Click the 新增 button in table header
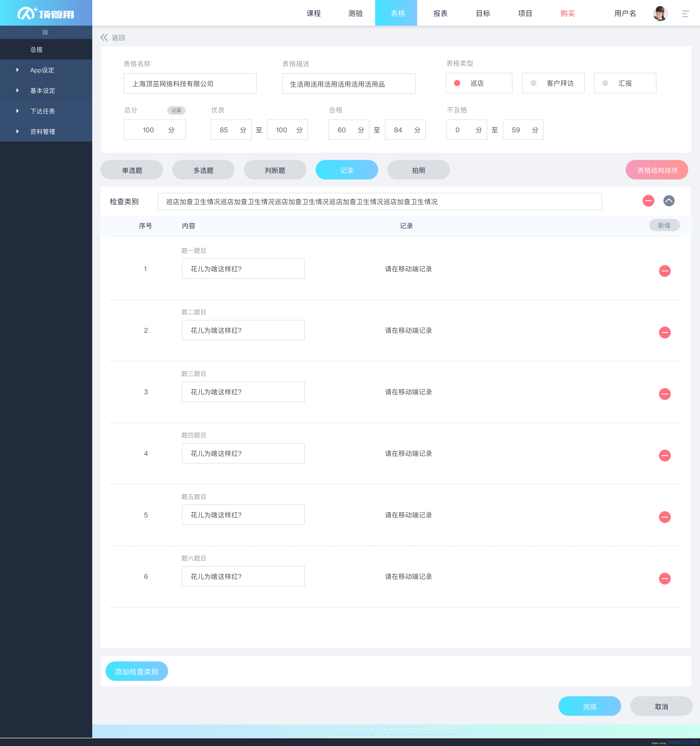The image size is (700, 746). pos(664,225)
